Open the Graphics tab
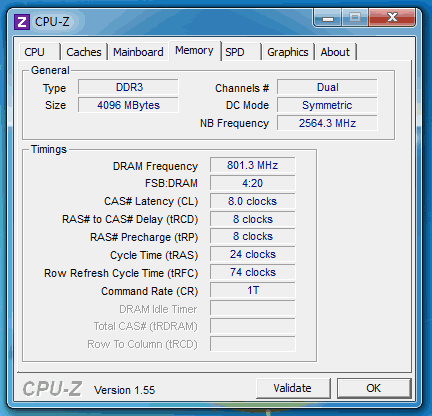The image size is (432, 416). click(x=288, y=52)
